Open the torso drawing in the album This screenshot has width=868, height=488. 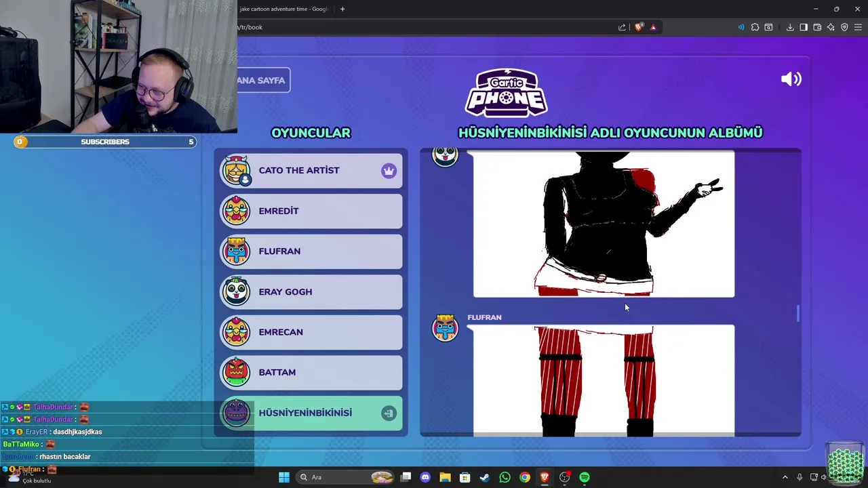(604, 224)
